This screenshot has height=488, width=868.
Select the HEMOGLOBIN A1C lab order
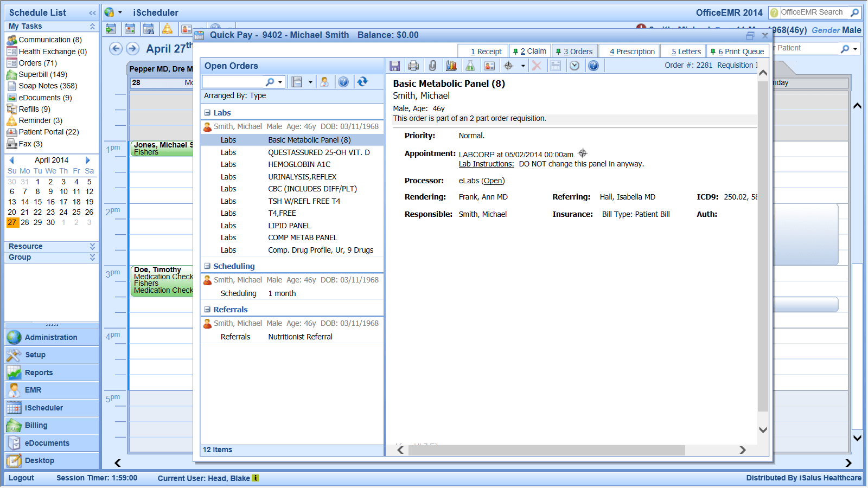[x=299, y=164]
